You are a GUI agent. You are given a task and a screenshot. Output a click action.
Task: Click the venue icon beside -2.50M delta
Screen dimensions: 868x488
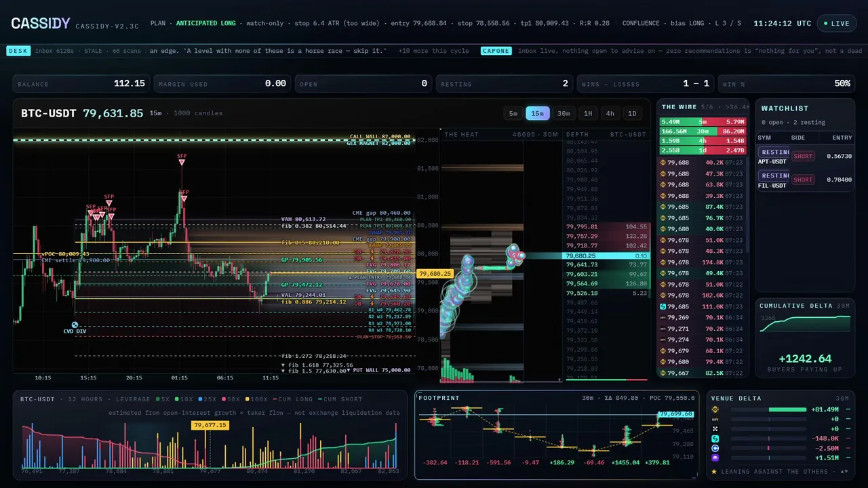click(714, 449)
